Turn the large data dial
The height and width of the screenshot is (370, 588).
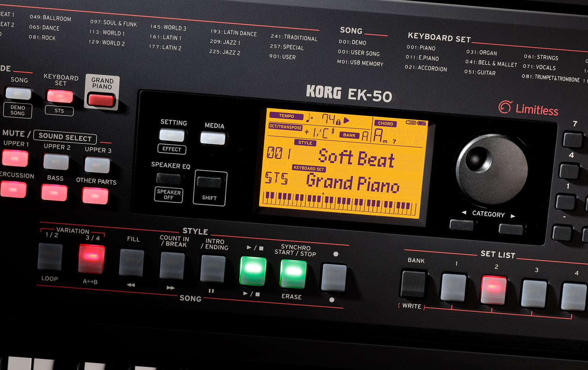pyautogui.click(x=492, y=169)
